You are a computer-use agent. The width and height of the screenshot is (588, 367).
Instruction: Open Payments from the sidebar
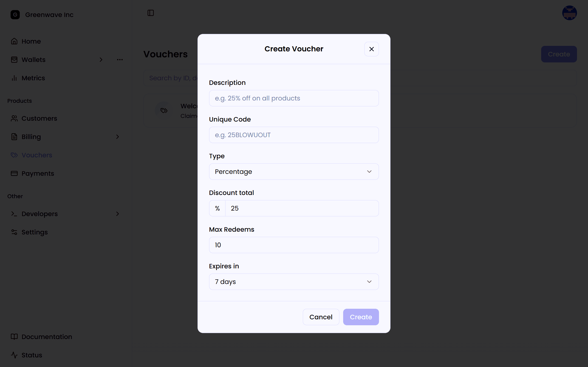tap(38, 174)
